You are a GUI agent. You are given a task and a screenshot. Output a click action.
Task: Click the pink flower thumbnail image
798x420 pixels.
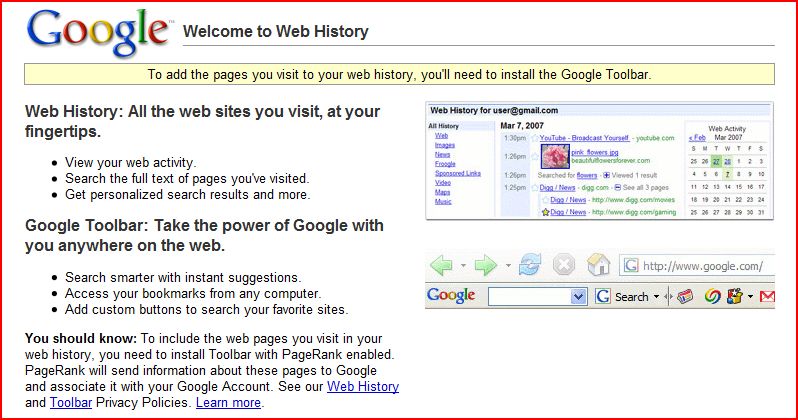point(555,156)
